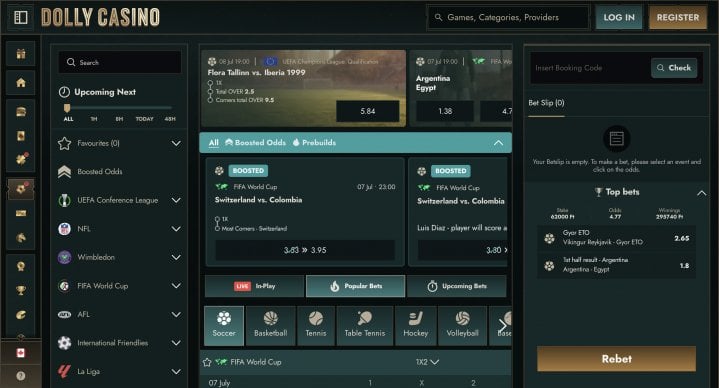Select the Basketball sport icon

271,326
